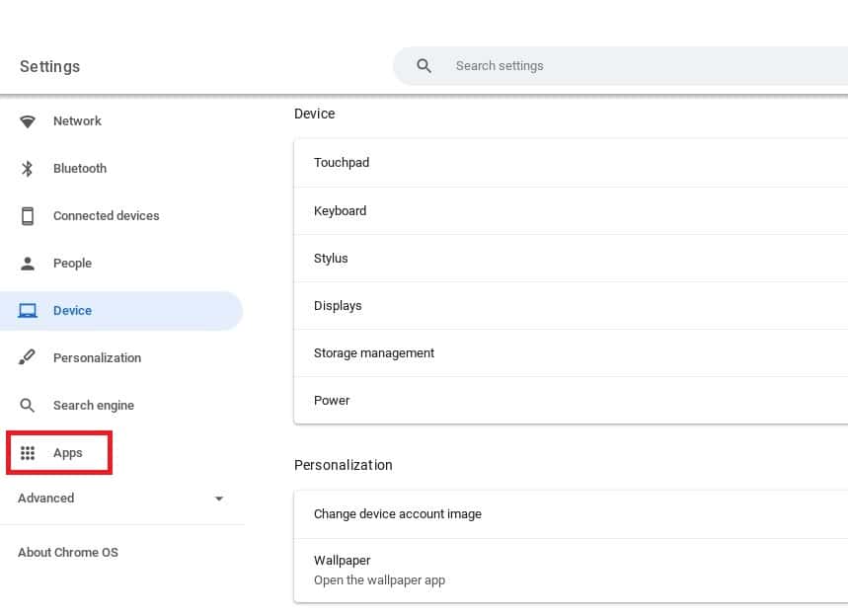Click the magnifier icon in search bar

[x=424, y=66]
